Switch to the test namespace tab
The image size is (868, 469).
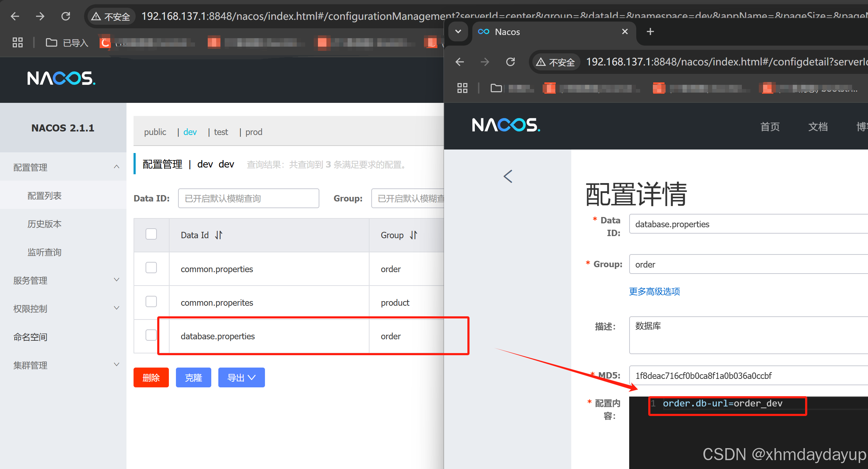pos(221,132)
